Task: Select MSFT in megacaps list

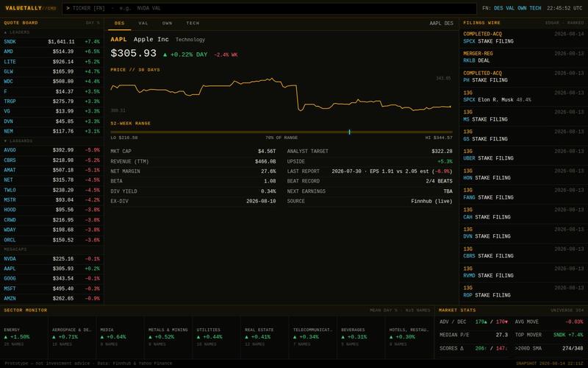Action: click(x=52, y=289)
